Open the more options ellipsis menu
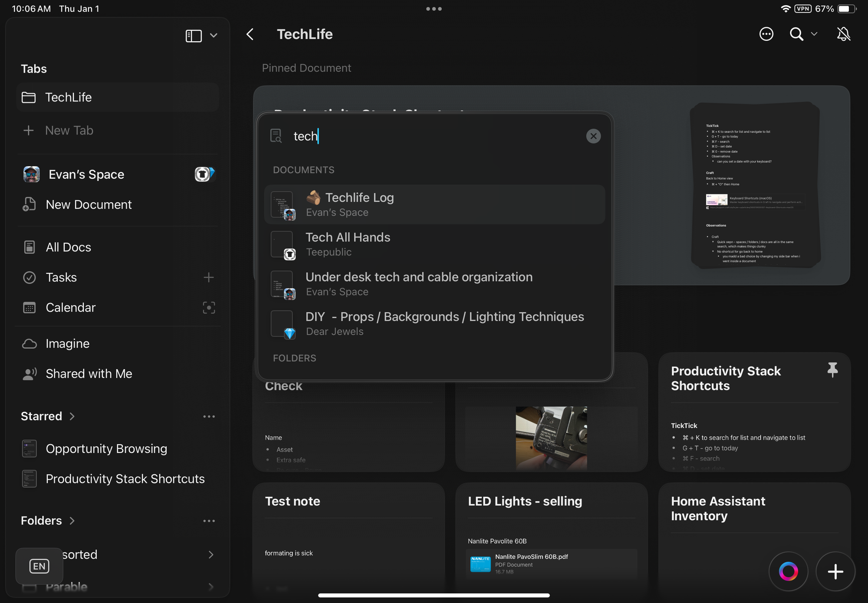This screenshot has width=868, height=603. click(766, 34)
